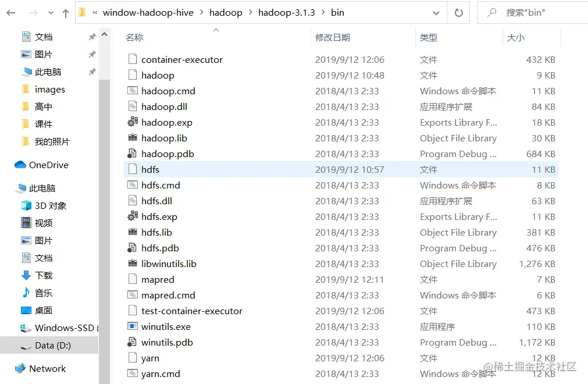Select hadoop breadcrumb segment
Screen dimensions: 588x384
coord(226,13)
